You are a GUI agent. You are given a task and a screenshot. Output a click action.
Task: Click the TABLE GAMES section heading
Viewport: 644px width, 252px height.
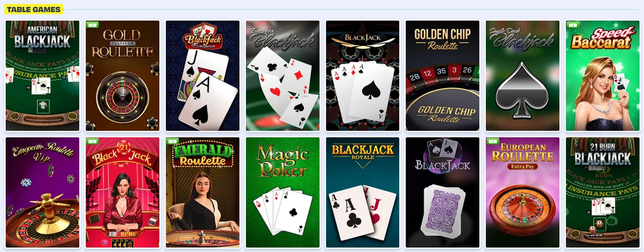coord(34,9)
